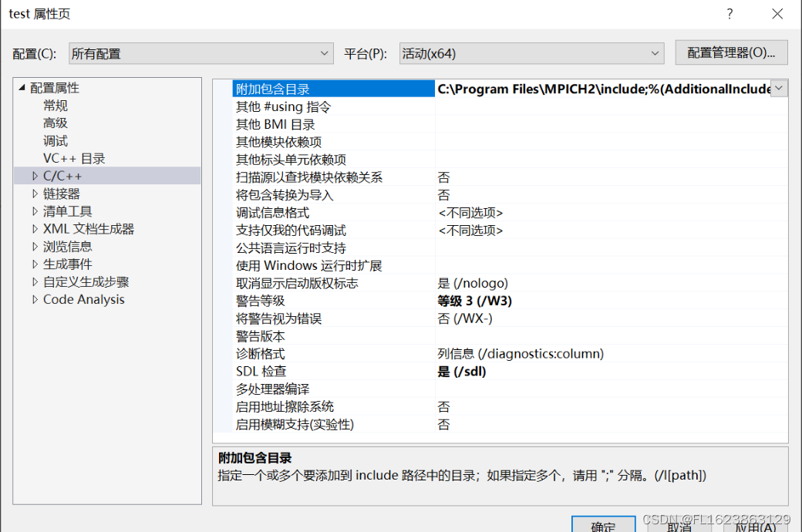Click the 应用 button

tap(752, 526)
